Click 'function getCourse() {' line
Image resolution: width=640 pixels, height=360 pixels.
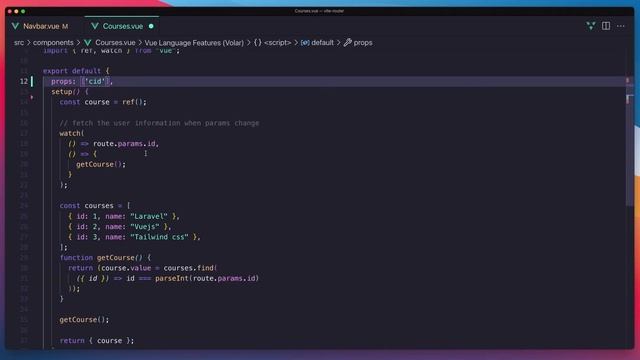click(105, 258)
